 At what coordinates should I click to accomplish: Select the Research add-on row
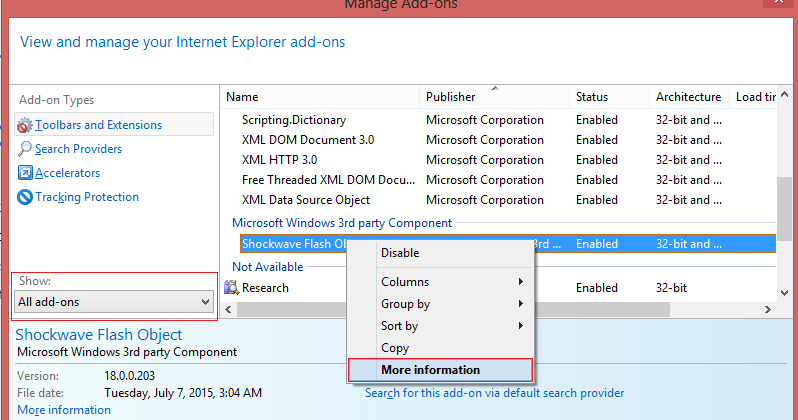tap(499, 288)
